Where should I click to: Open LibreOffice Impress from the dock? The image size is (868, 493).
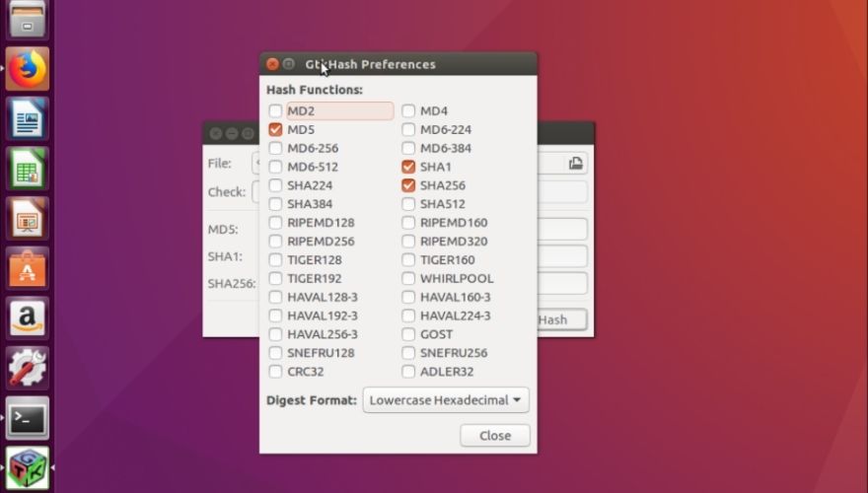pyautogui.click(x=28, y=218)
